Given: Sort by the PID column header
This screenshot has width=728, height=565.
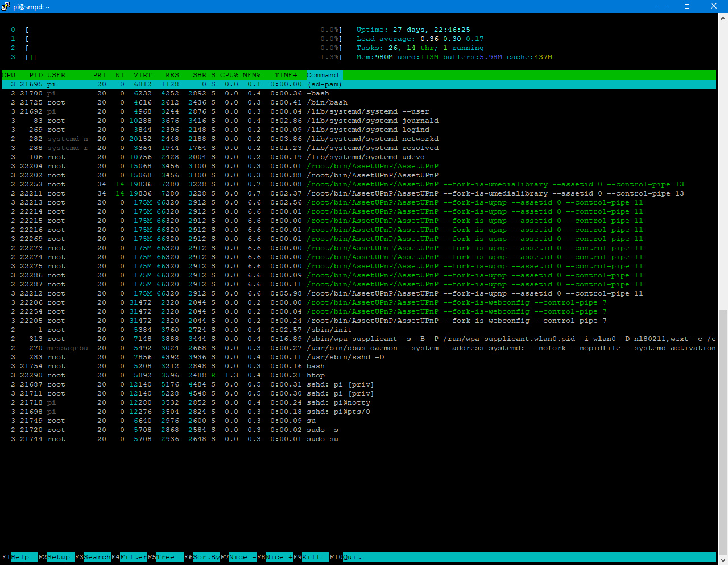Looking at the screenshot, I should (x=36, y=75).
